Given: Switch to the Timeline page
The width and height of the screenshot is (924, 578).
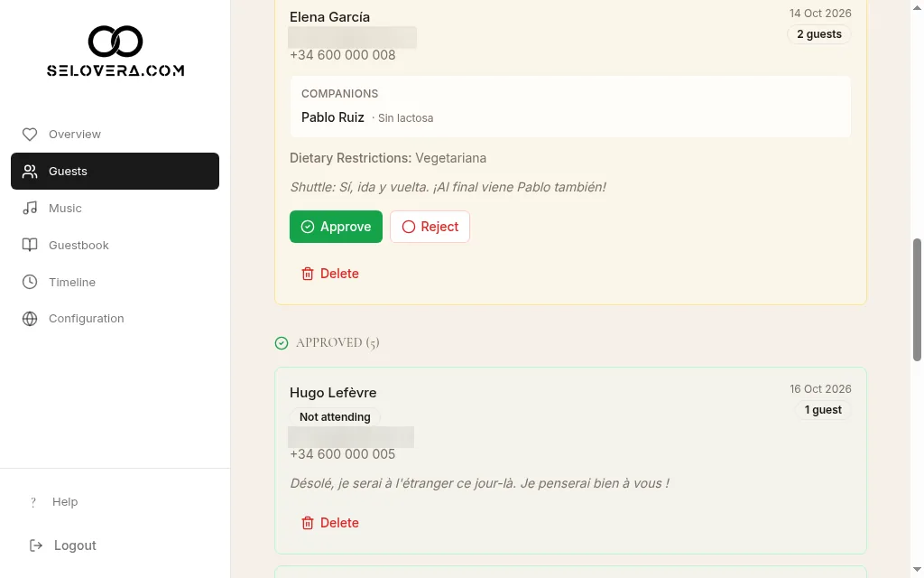Looking at the screenshot, I should (115, 282).
